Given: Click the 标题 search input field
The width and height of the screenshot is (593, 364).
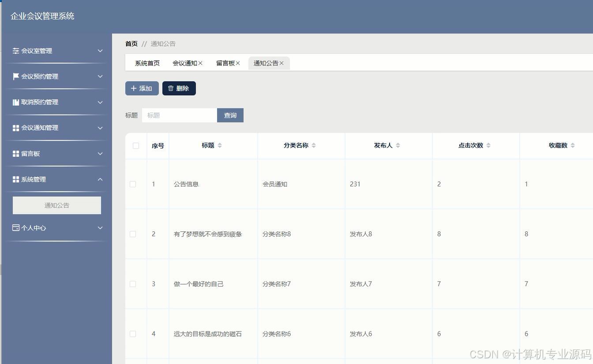Looking at the screenshot, I should [179, 115].
